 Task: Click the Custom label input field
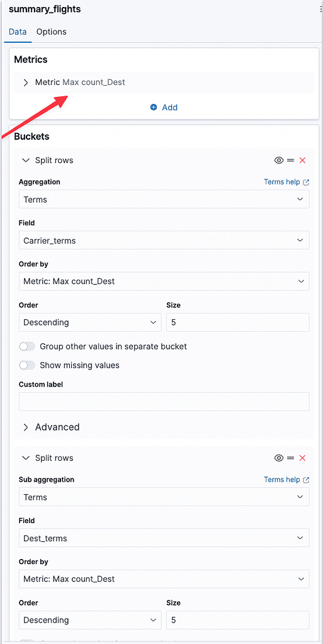[x=164, y=402]
